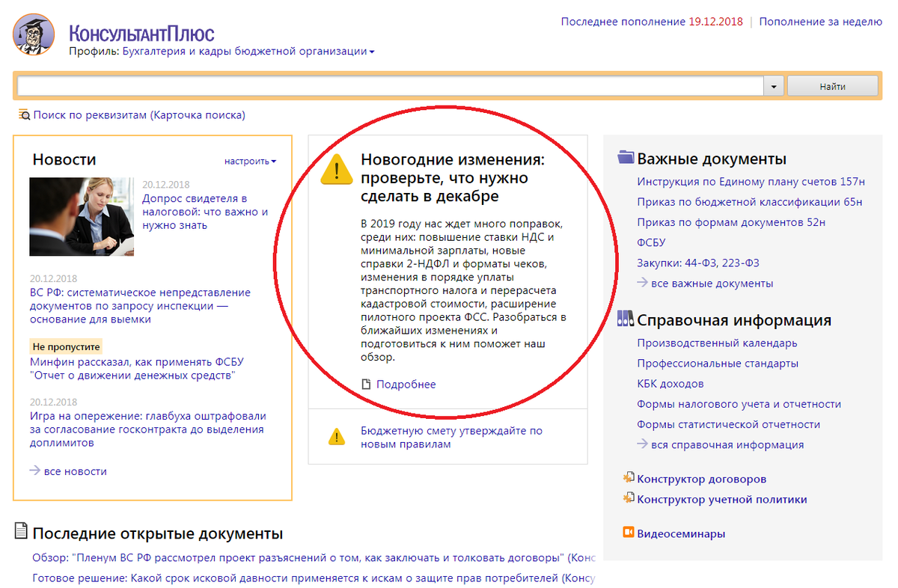898x588 pixels.
Task: Click the Найти search button
Action: point(832,86)
